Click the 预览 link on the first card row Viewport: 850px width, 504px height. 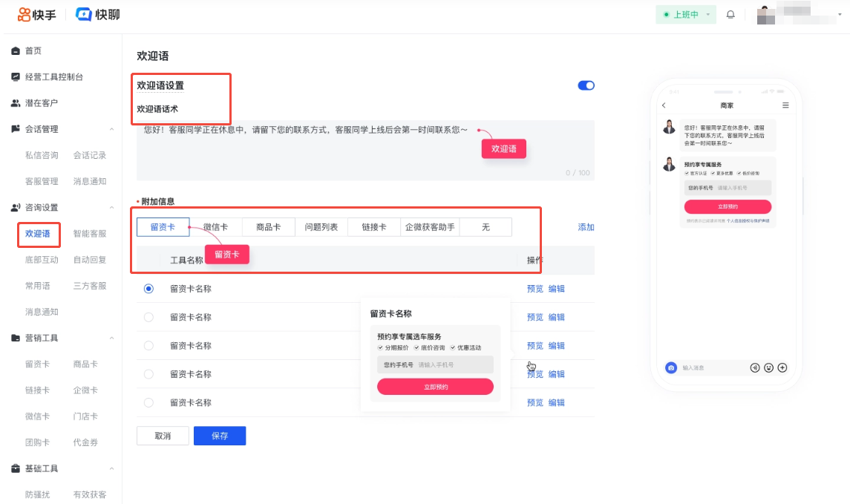(534, 289)
